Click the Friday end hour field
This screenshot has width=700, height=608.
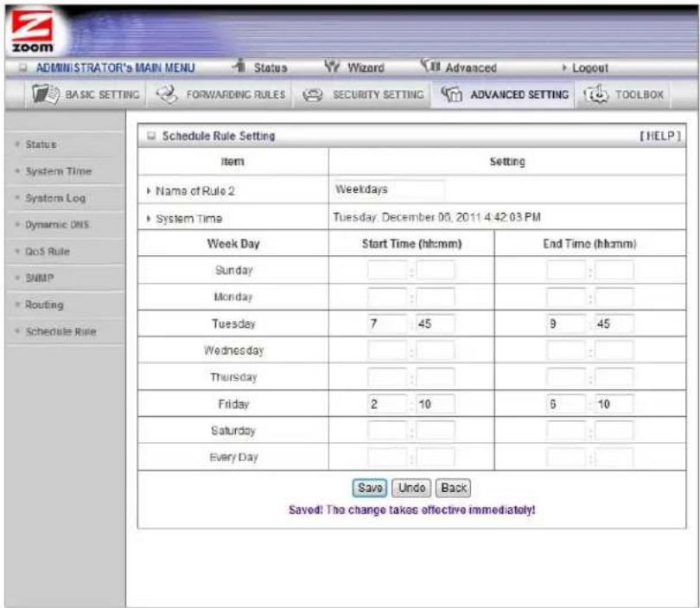(x=566, y=404)
